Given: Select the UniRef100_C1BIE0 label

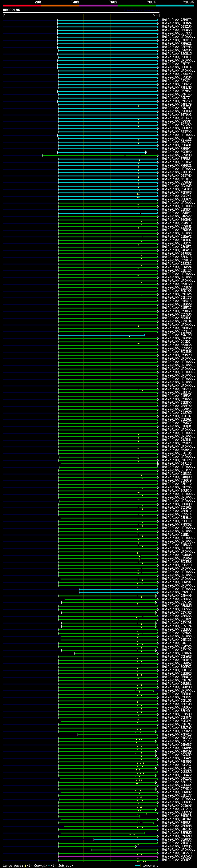Looking at the screenshot, I should click(x=177, y=270).
